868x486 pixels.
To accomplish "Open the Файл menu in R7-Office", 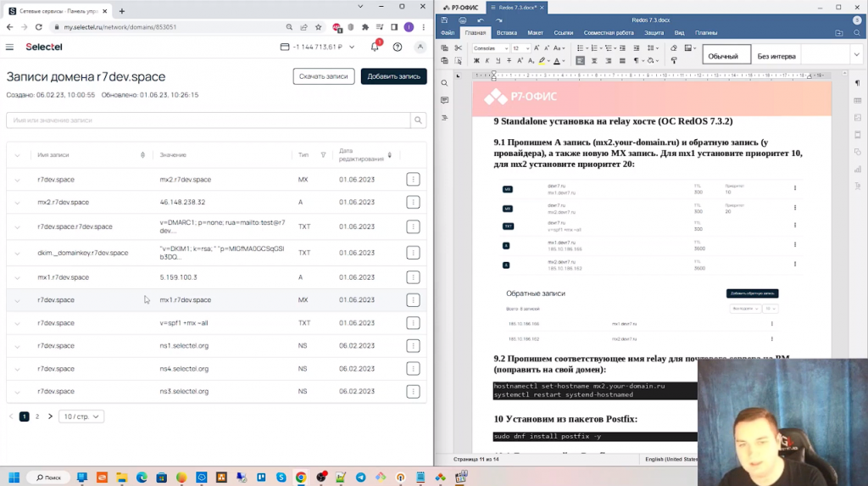I will pos(448,33).
